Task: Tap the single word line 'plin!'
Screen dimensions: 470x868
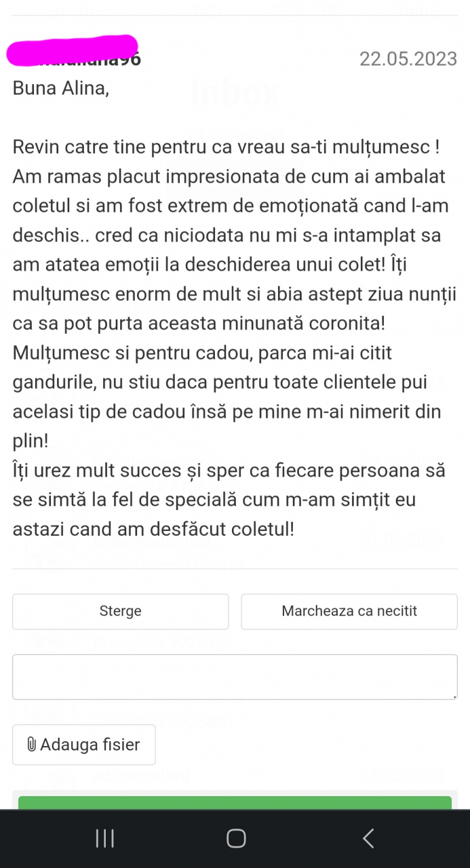Action: pyautogui.click(x=31, y=441)
